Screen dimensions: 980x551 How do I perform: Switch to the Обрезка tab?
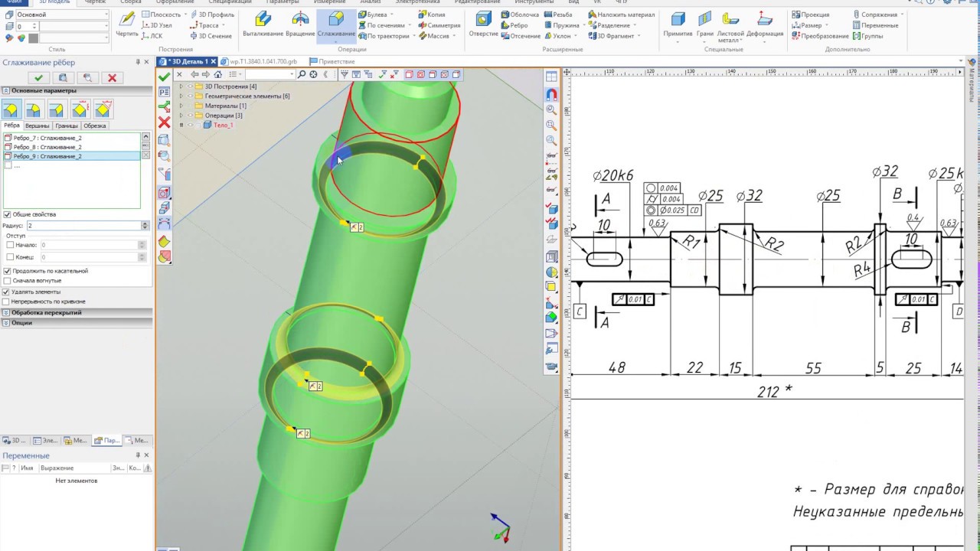(x=95, y=126)
